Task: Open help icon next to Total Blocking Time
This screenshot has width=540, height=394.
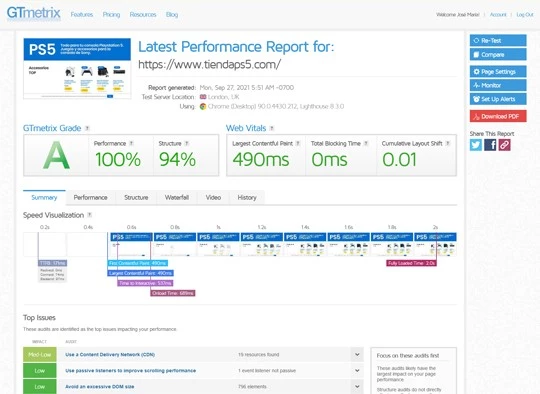Action: pyautogui.click(x=366, y=143)
